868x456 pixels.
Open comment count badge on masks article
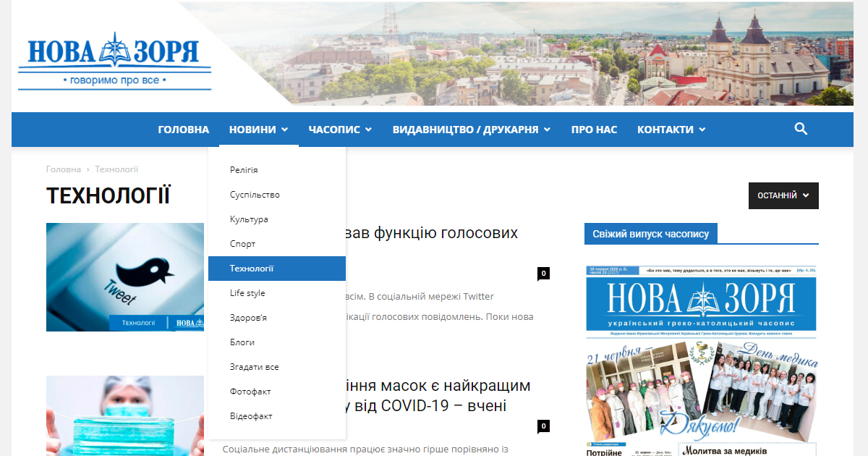pos(543,426)
